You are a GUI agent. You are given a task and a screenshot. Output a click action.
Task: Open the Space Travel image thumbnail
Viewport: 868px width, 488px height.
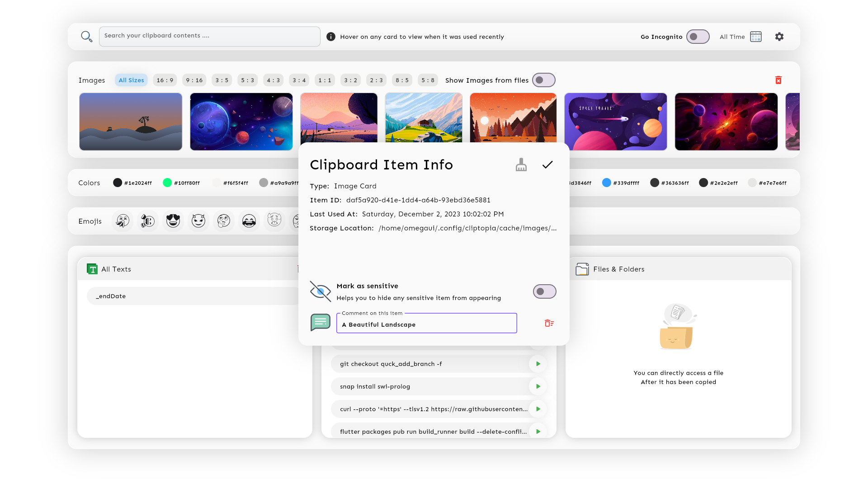pos(615,121)
